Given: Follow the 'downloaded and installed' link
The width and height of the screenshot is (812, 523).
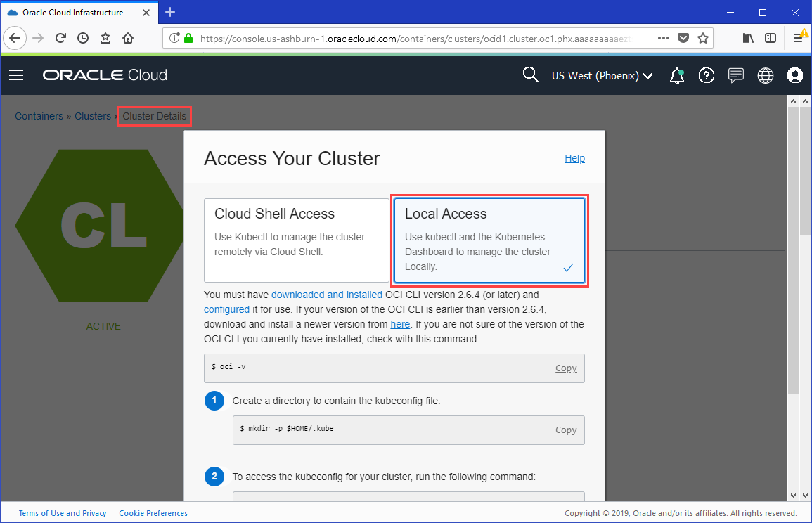Looking at the screenshot, I should [x=327, y=295].
